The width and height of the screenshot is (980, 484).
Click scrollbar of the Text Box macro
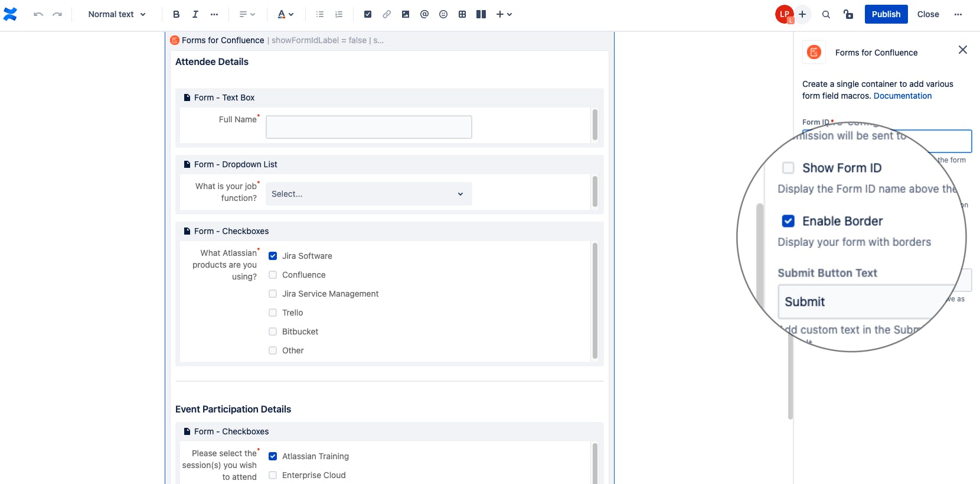click(594, 125)
